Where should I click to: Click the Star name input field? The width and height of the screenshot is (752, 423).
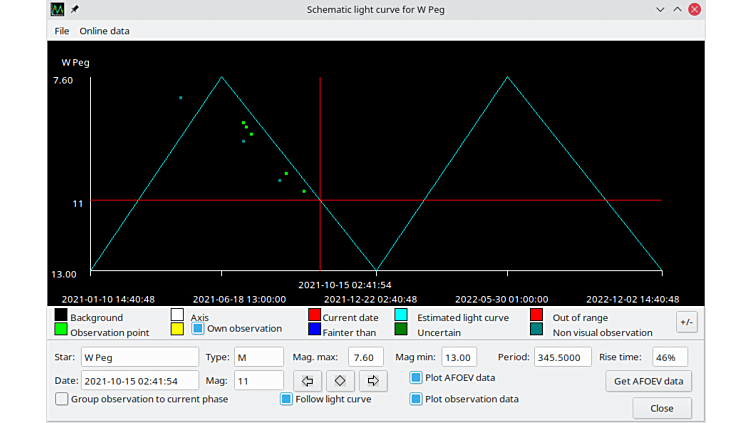[x=139, y=357]
